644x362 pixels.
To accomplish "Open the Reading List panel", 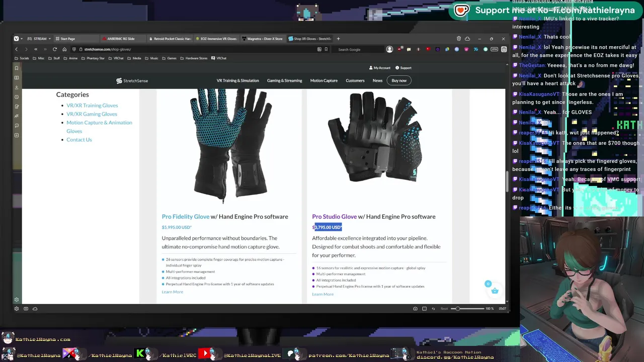I will click(x=17, y=77).
